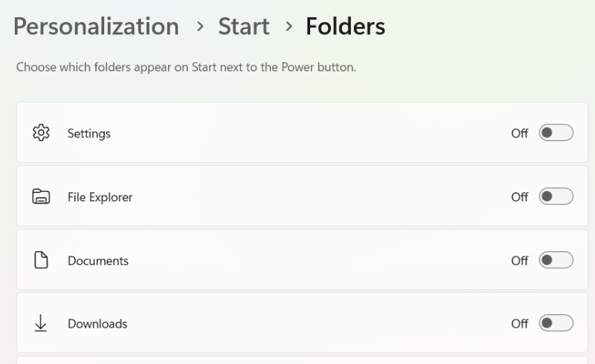The height and width of the screenshot is (364, 595).
Task: Switch on the Documents toggle
Action: [x=556, y=260]
